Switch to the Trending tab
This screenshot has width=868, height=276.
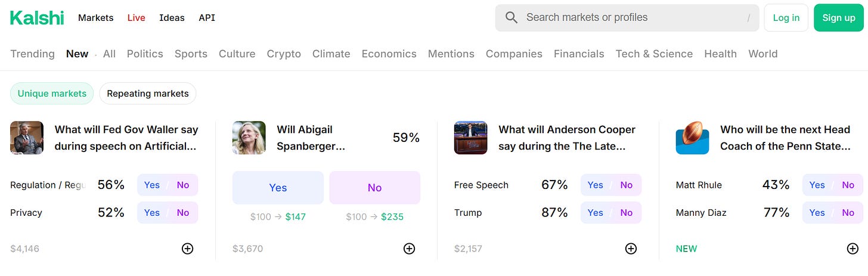point(32,54)
